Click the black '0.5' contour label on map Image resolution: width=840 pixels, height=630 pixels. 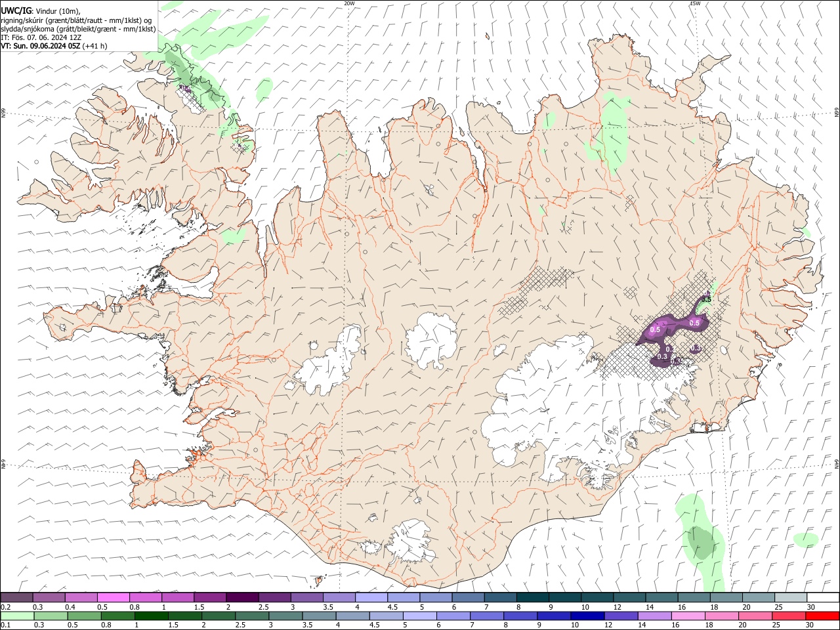click(706, 299)
